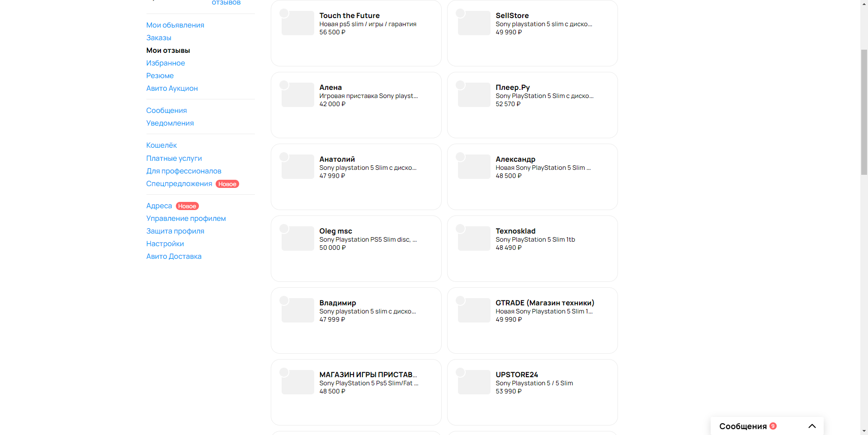Image resolution: width=868 pixels, height=435 pixels.
Task: Click the SellStore seller avatar
Action: [x=460, y=13]
